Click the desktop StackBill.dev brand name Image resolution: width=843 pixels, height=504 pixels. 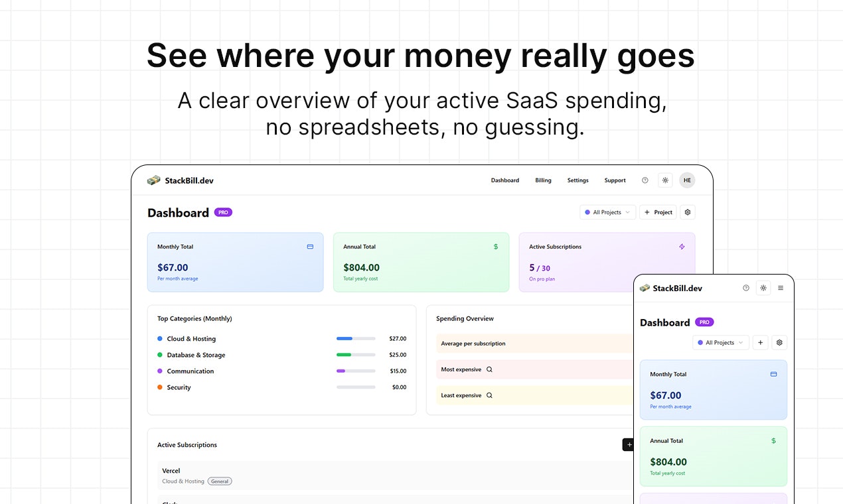point(189,180)
